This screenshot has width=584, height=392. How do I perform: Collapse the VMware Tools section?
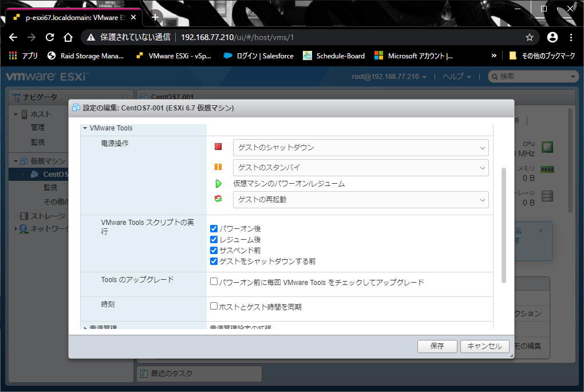coord(85,128)
